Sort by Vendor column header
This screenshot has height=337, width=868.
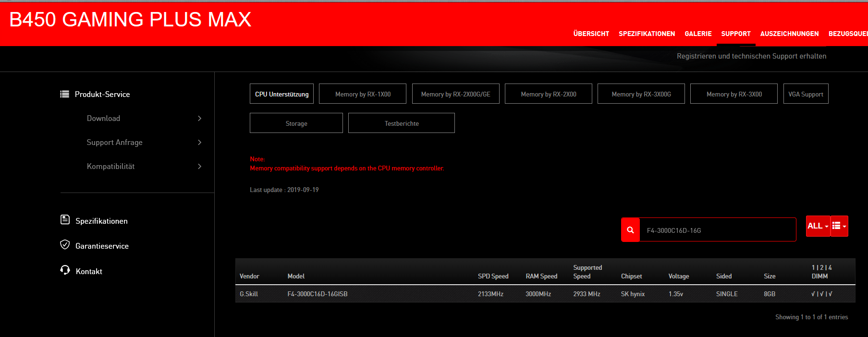tap(249, 276)
